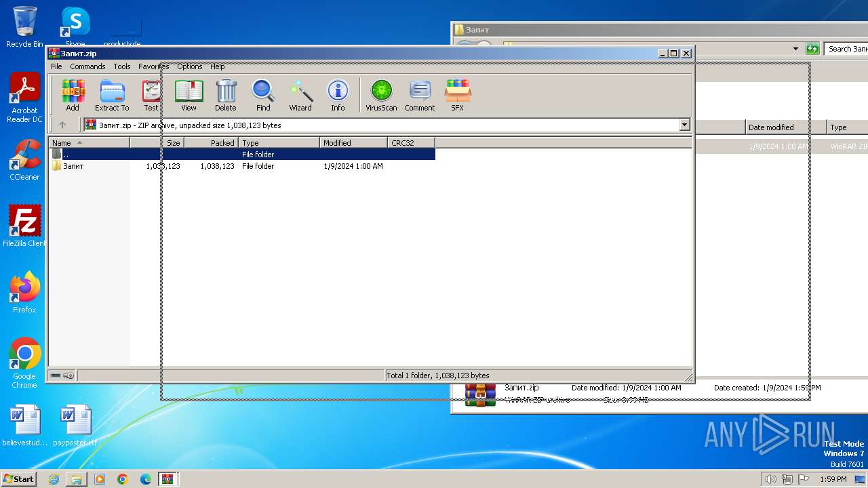The image size is (868, 488).
Task: Open the Recycle Bin desktop icon
Action: [x=24, y=27]
